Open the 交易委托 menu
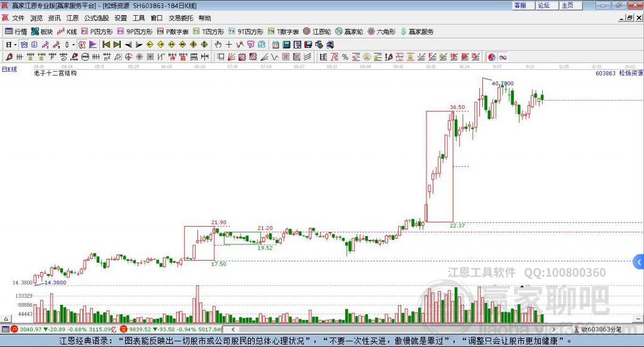644x347 pixels. [180, 18]
